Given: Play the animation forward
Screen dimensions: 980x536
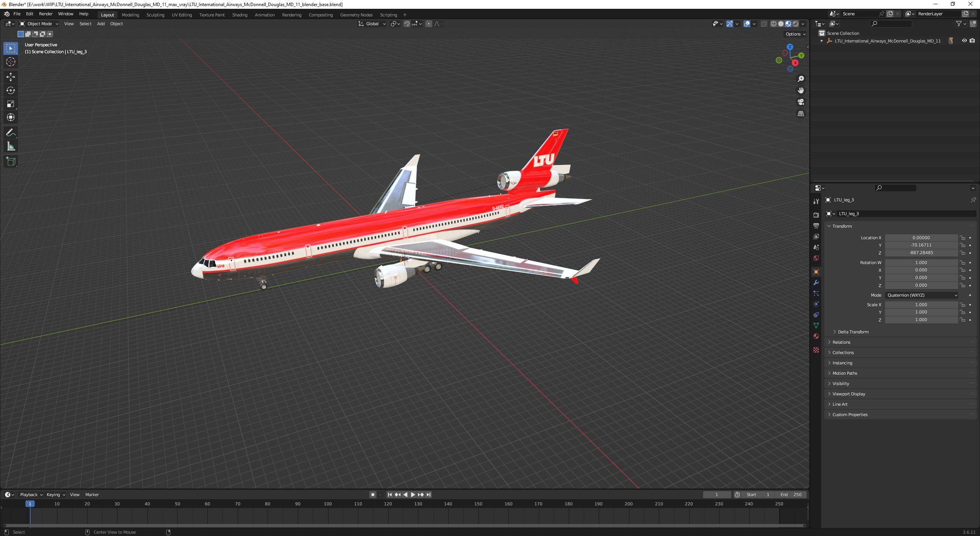Looking at the screenshot, I should pyautogui.click(x=413, y=495).
